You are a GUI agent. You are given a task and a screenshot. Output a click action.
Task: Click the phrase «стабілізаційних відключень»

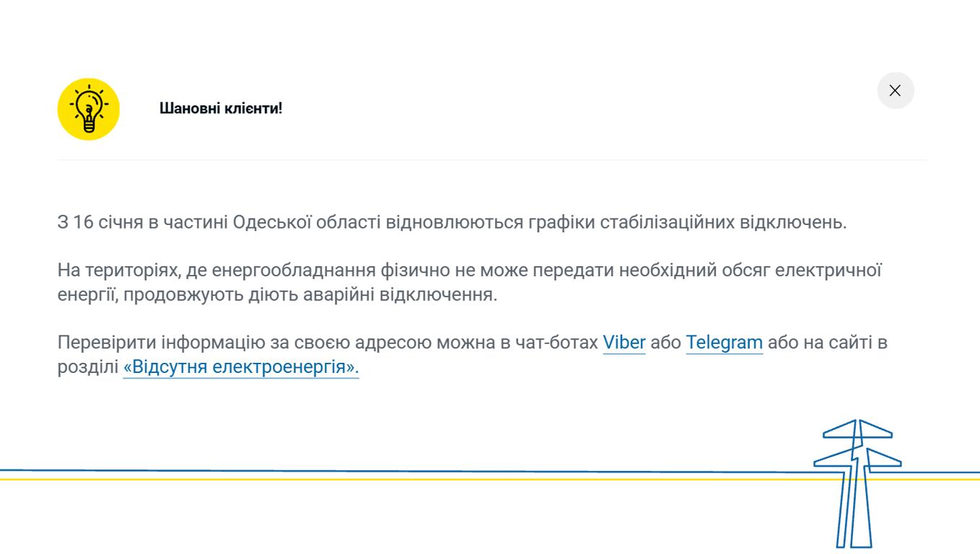tap(722, 222)
